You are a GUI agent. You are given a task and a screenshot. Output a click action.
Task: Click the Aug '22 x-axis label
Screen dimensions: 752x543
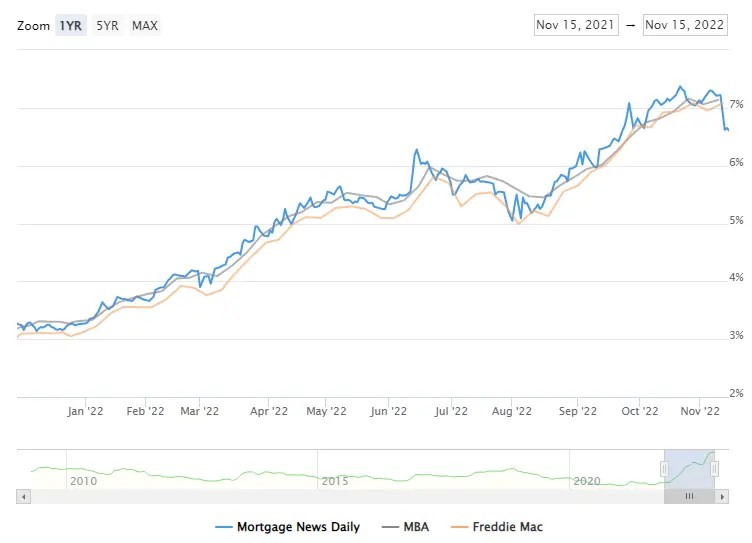(511, 411)
